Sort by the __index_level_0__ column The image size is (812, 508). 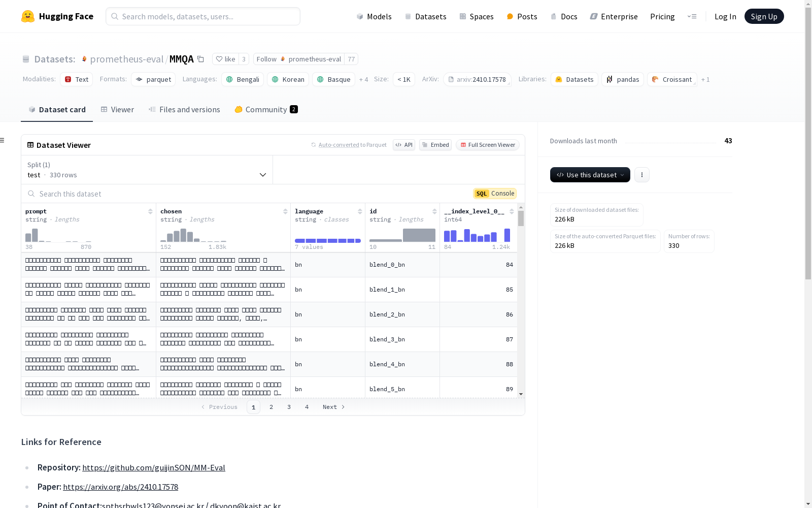tap(512, 211)
